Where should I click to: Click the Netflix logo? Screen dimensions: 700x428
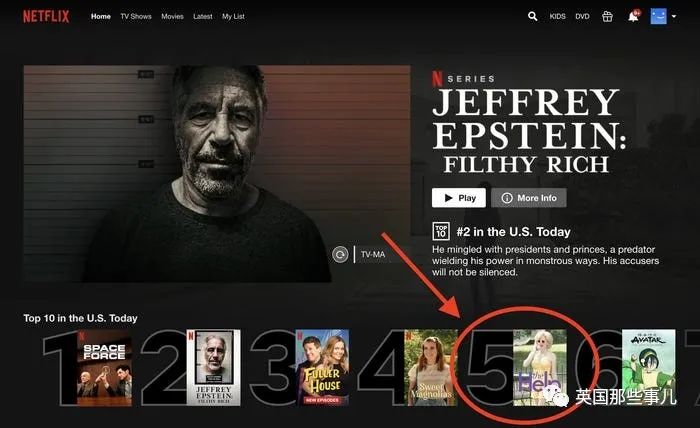coord(46,16)
